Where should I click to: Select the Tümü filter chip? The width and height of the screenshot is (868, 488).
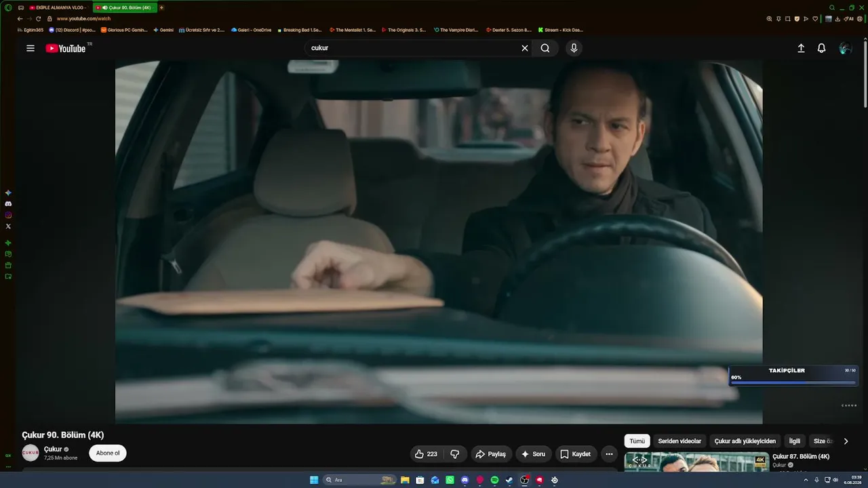click(x=637, y=441)
